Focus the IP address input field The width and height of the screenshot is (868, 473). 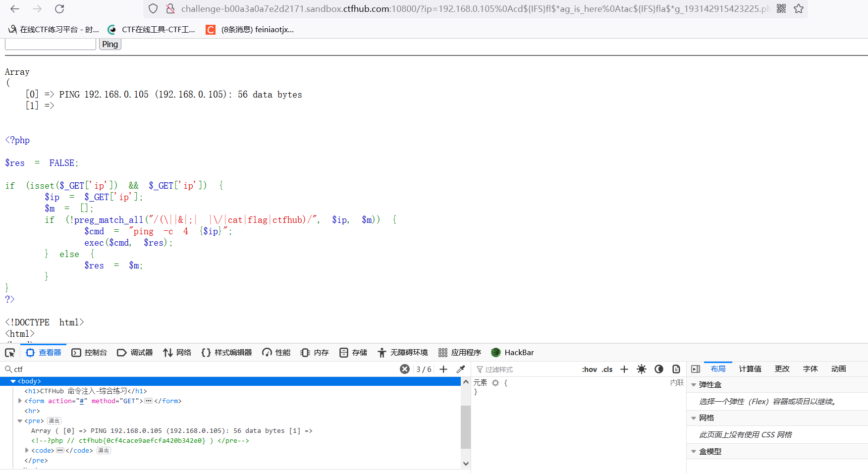51,44
